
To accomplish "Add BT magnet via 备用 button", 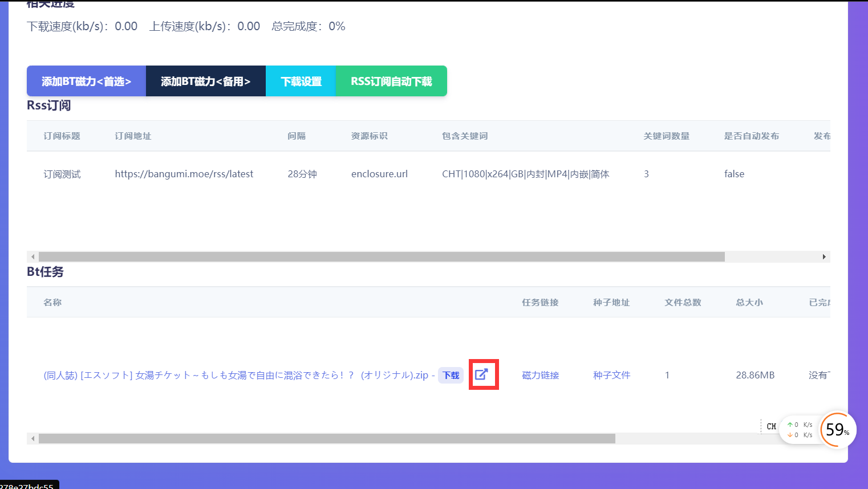I will click(x=206, y=81).
